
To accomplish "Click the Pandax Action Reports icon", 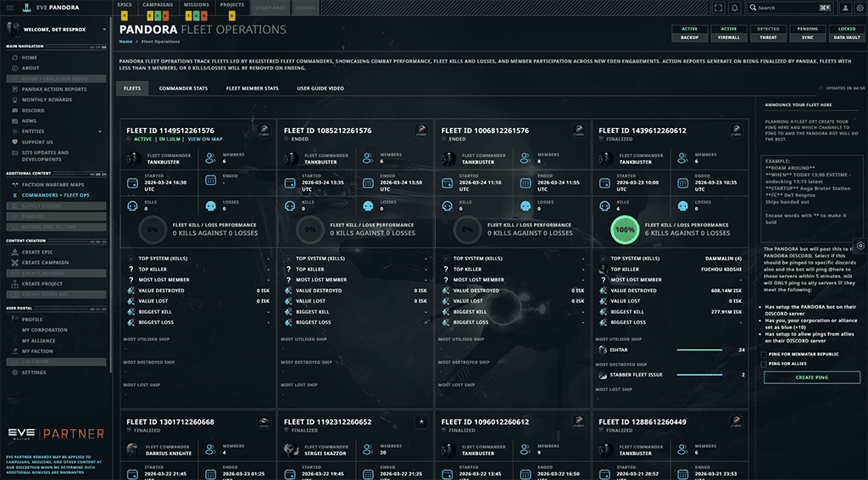I will coord(15,89).
